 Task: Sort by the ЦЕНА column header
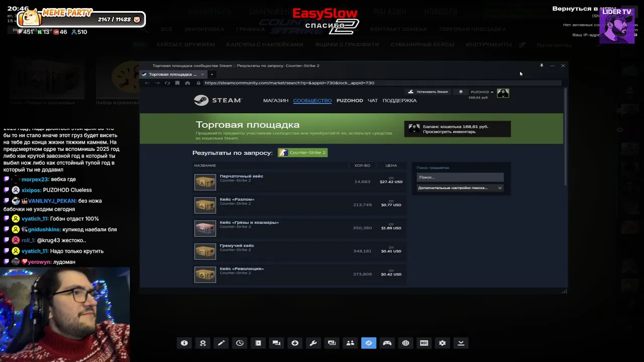tap(391, 165)
